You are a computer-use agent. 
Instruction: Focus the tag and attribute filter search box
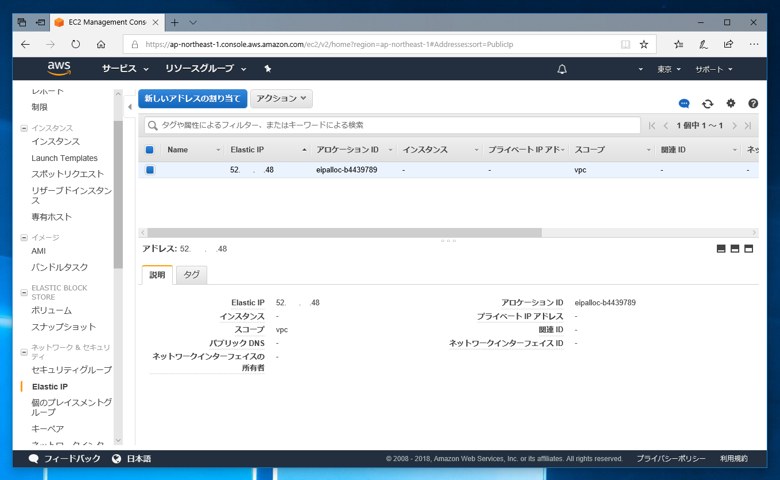click(392, 125)
